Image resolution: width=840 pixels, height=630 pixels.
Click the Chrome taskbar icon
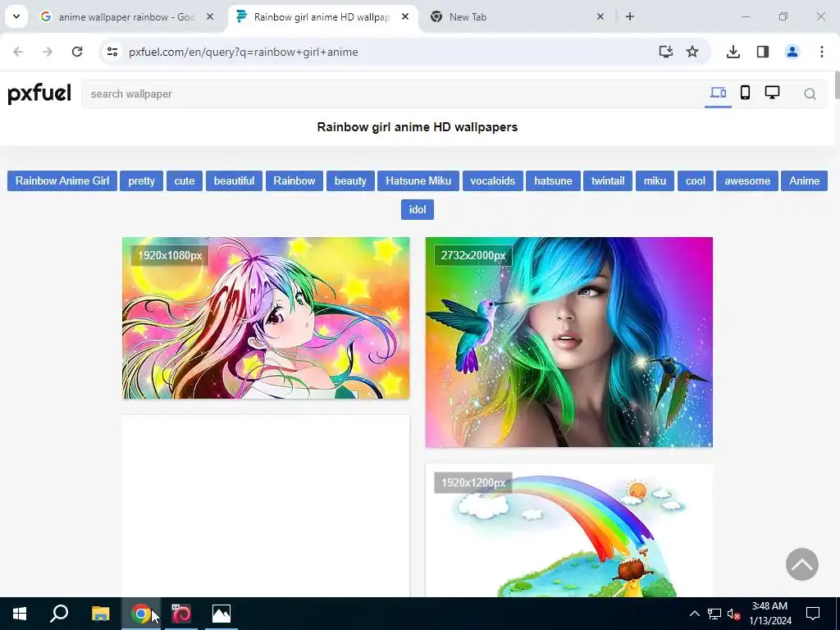141,614
